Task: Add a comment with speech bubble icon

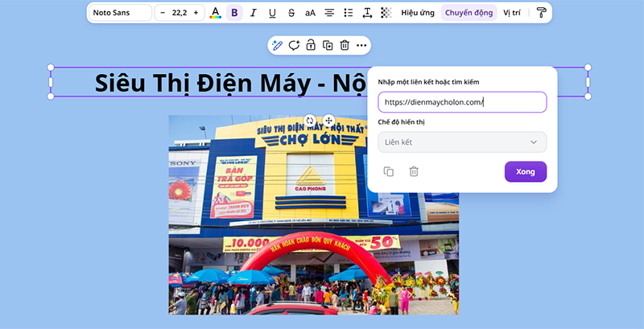Action: point(294,45)
